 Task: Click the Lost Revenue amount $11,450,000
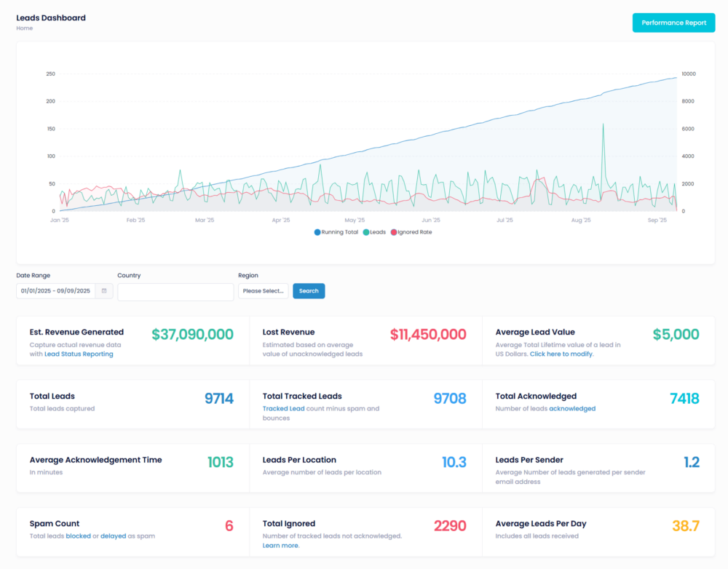(x=427, y=335)
